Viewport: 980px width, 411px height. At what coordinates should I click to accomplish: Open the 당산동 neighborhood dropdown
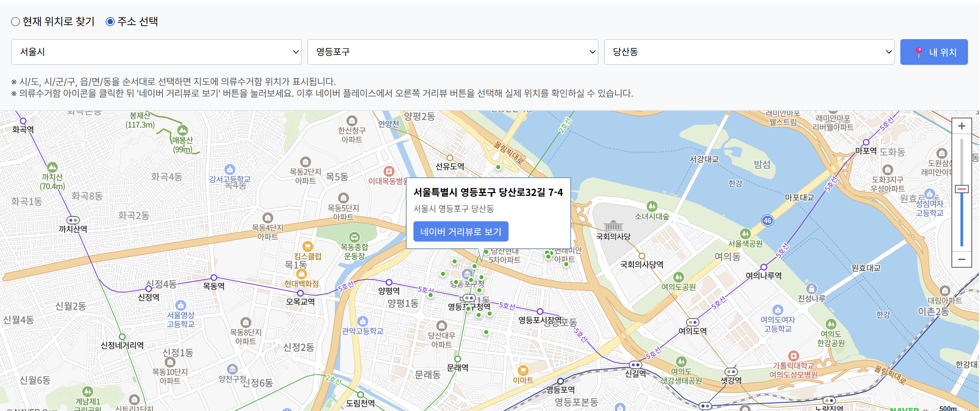[749, 52]
